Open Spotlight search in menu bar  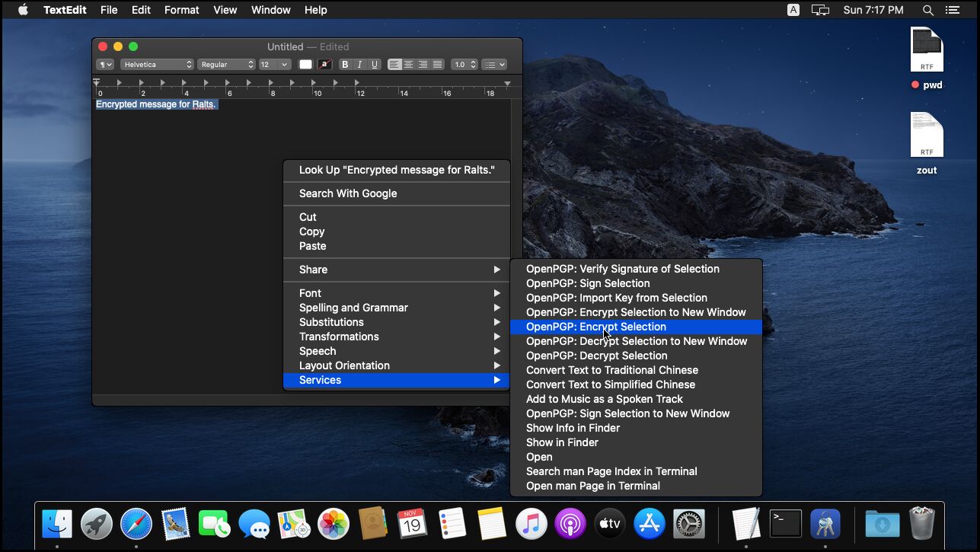point(927,10)
